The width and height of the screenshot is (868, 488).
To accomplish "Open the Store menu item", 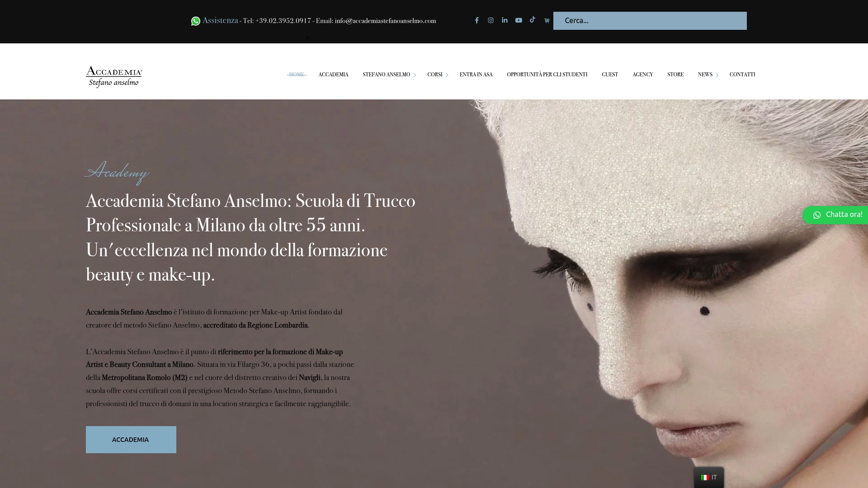I will point(675,75).
